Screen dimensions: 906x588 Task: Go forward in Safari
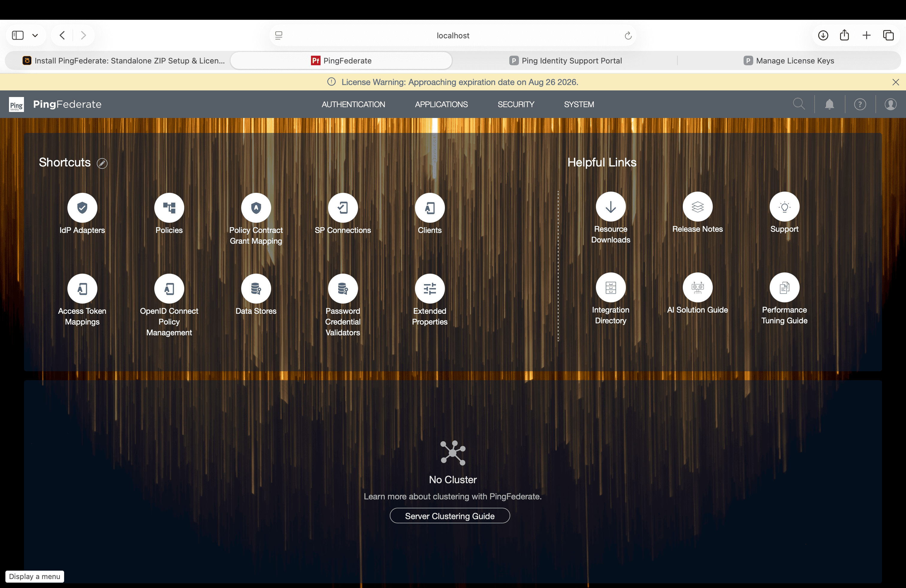coord(83,35)
